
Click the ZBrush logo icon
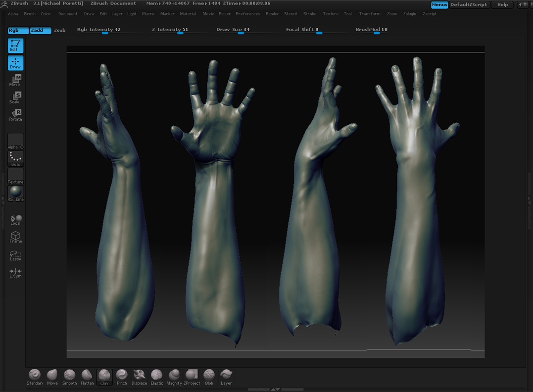(4, 4)
